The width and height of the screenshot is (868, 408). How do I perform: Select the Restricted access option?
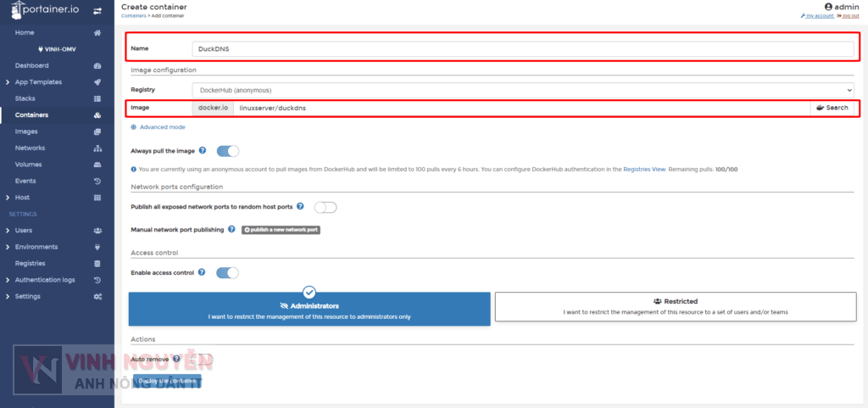[x=676, y=306]
